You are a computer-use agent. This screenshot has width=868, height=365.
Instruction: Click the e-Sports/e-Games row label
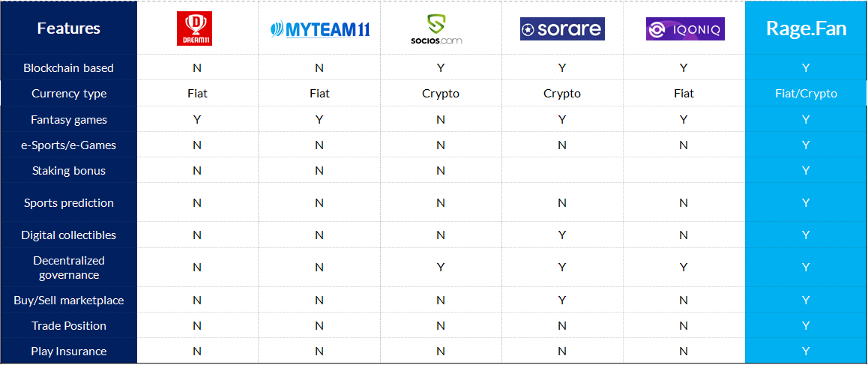[x=69, y=145]
